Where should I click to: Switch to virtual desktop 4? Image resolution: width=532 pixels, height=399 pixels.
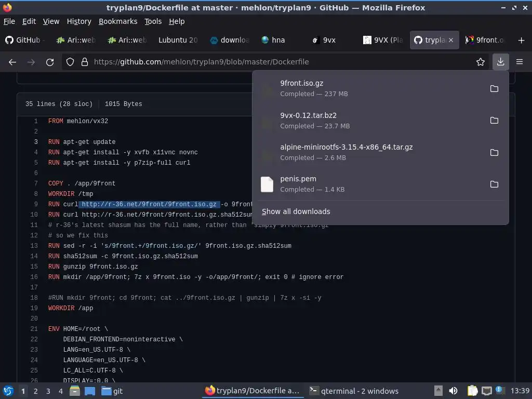point(61,391)
